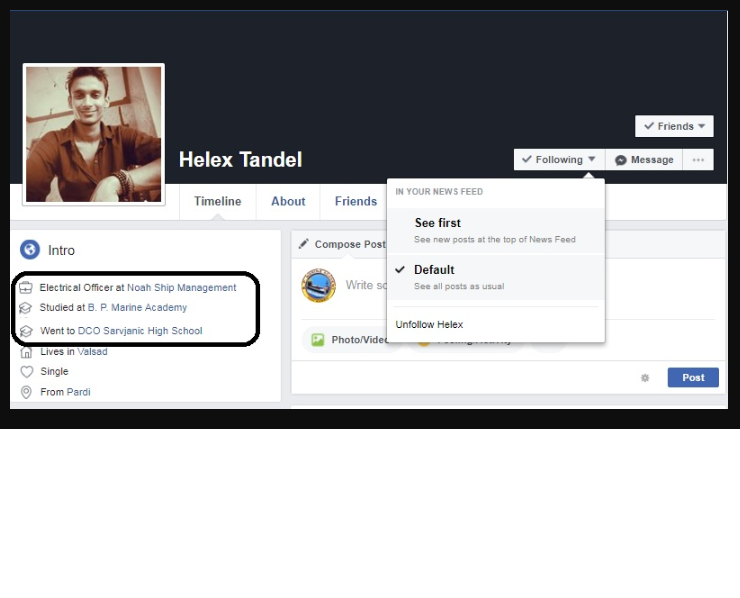
Task: Click the Messenger icon on Message button
Action: [621, 160]
